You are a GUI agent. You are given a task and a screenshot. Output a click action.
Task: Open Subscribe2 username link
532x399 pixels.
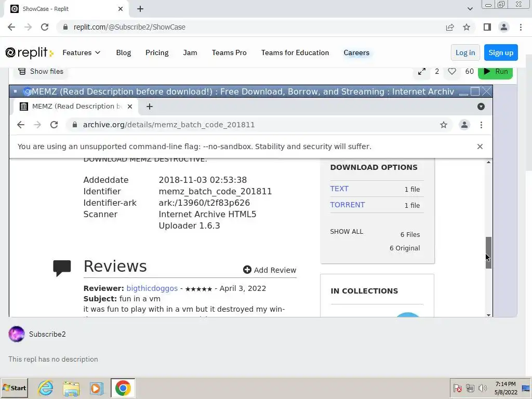[47, 334]
